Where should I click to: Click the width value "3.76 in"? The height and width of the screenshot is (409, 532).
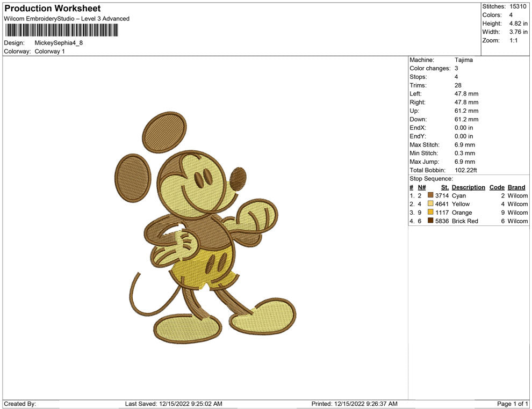point(518,32)
